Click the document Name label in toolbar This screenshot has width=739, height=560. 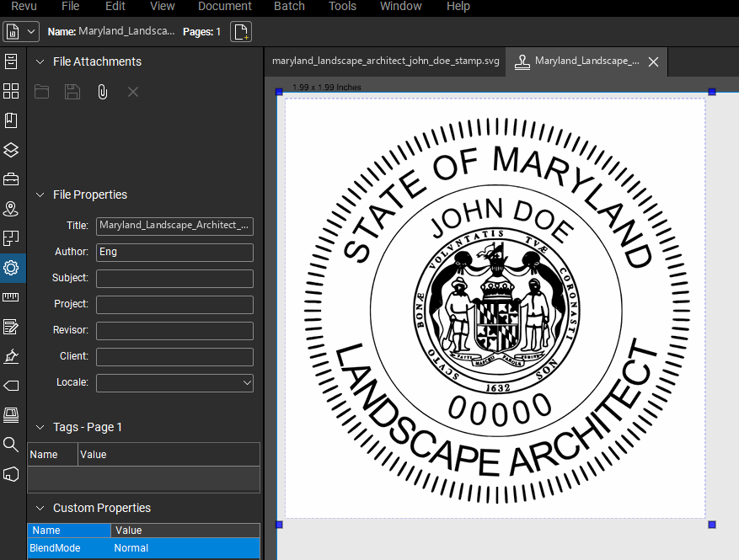(x=62, y=32)
